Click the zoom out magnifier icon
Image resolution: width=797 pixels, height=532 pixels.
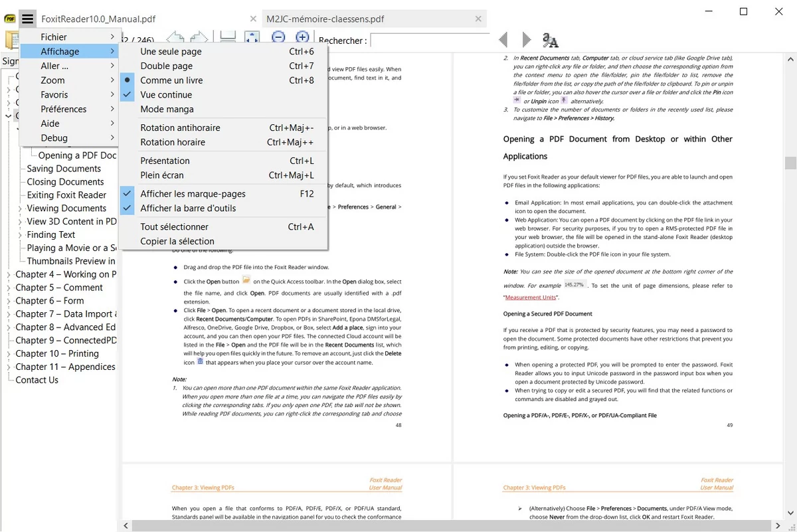coord(279,39)
